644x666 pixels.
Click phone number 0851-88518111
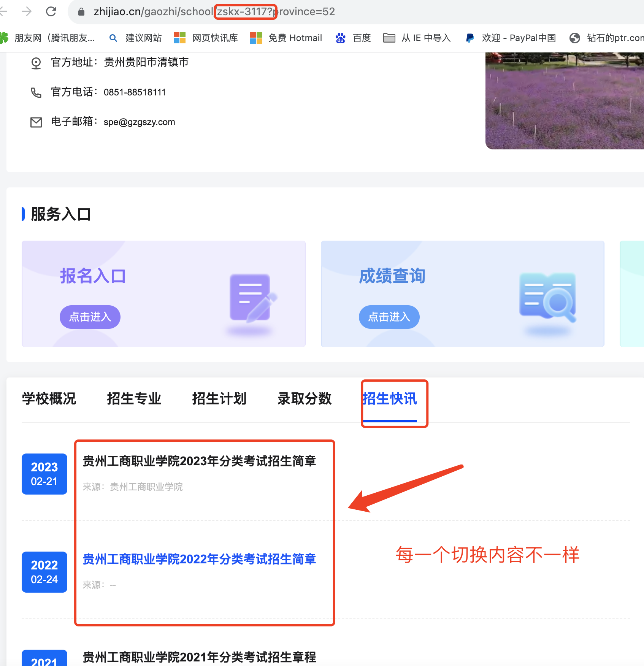[135, 92]
